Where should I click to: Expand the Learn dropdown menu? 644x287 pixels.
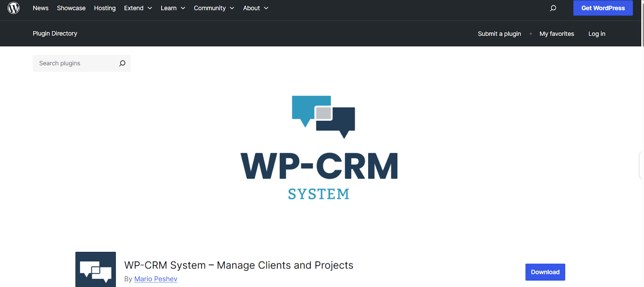173,8
